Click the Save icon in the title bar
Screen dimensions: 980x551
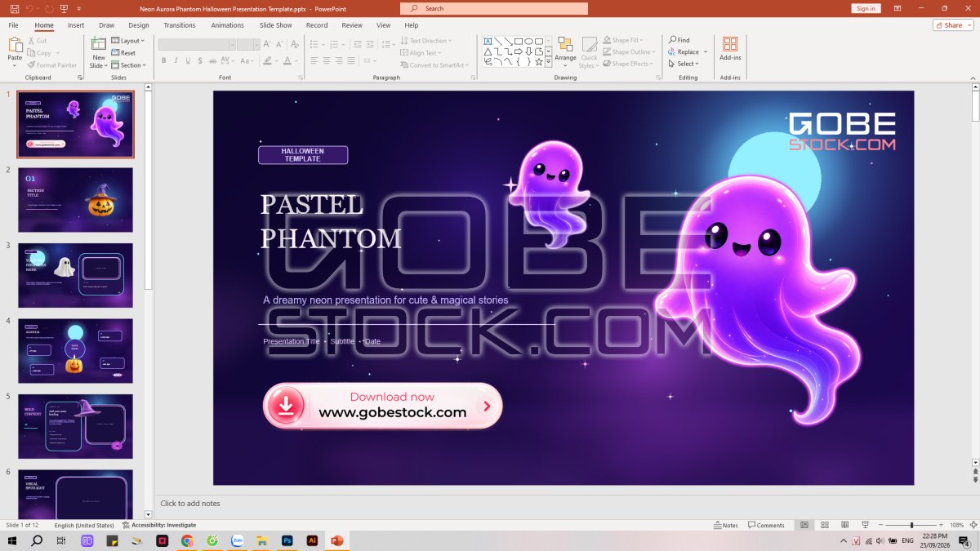point(15,8)
